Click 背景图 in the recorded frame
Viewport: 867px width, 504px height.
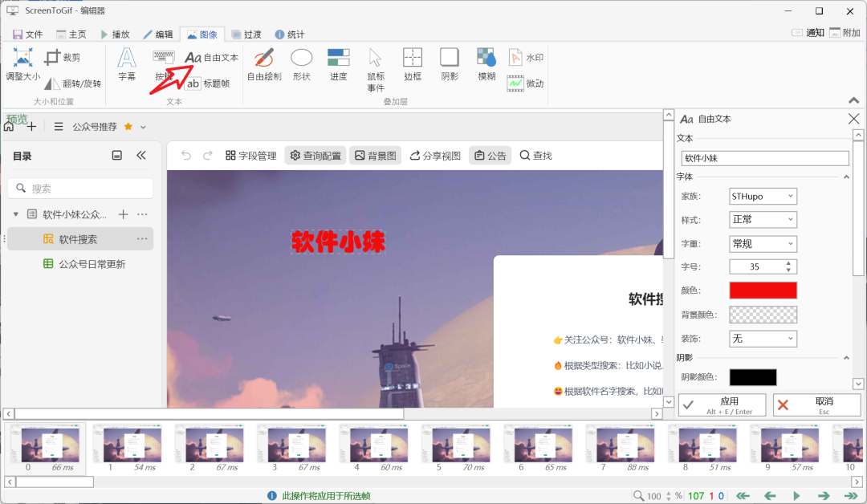click(376, 156)
